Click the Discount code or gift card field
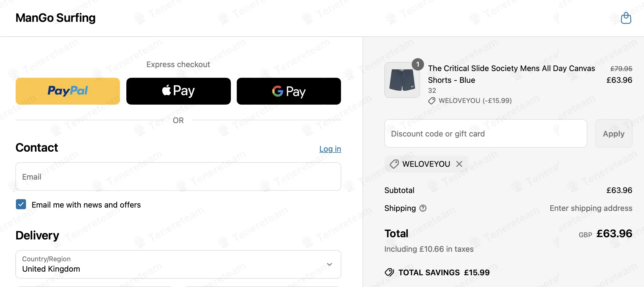Image resolution: width=644 pixels, height=287 pixels. (486, 134)
